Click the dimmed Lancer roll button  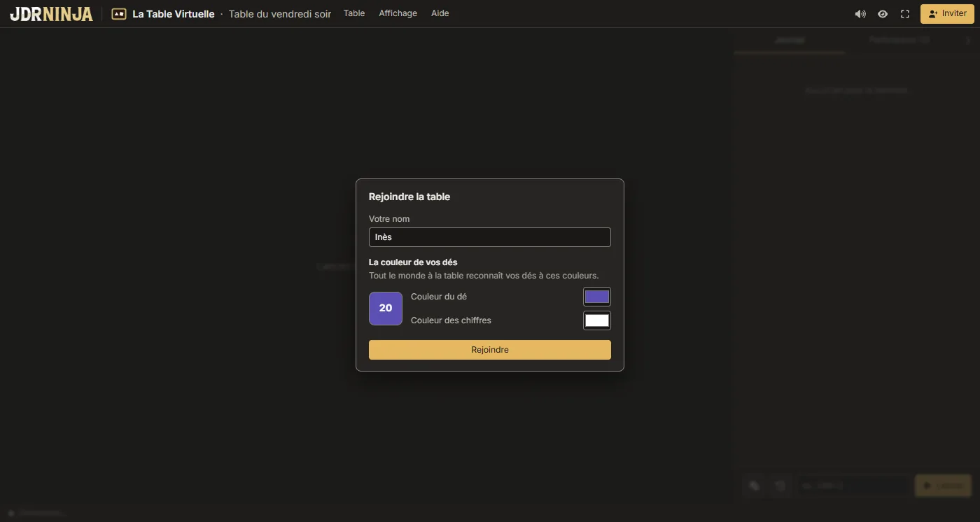(943, 486)
